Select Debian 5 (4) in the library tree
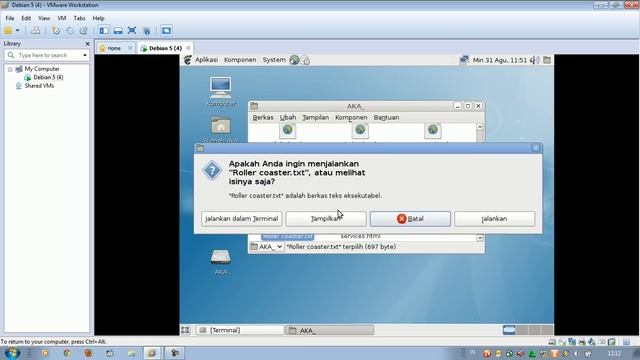This screenshot has width=640, height=360. 48,77
